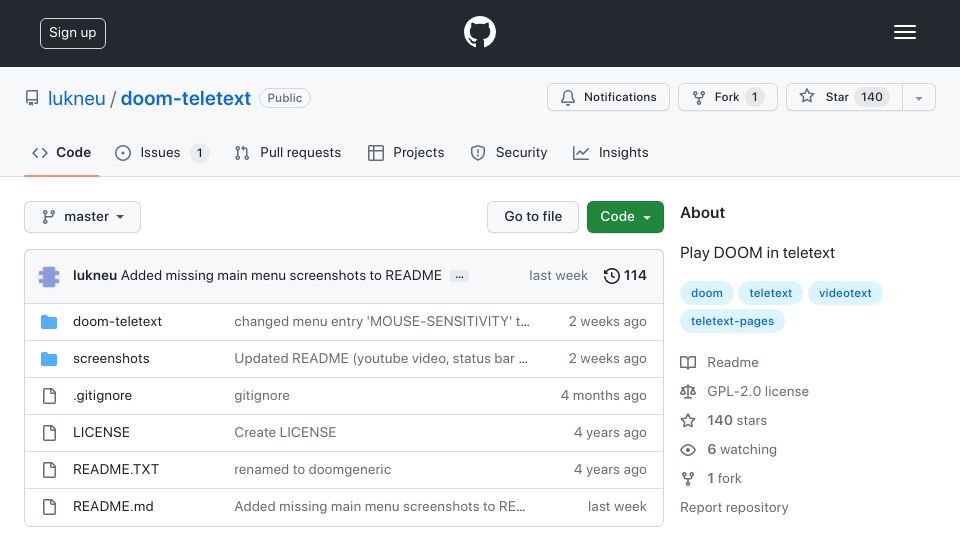The width and height of the screenshot is (960, 540).
Task: Click the README.TXT file icon
Action: click(x=50, y=470)
